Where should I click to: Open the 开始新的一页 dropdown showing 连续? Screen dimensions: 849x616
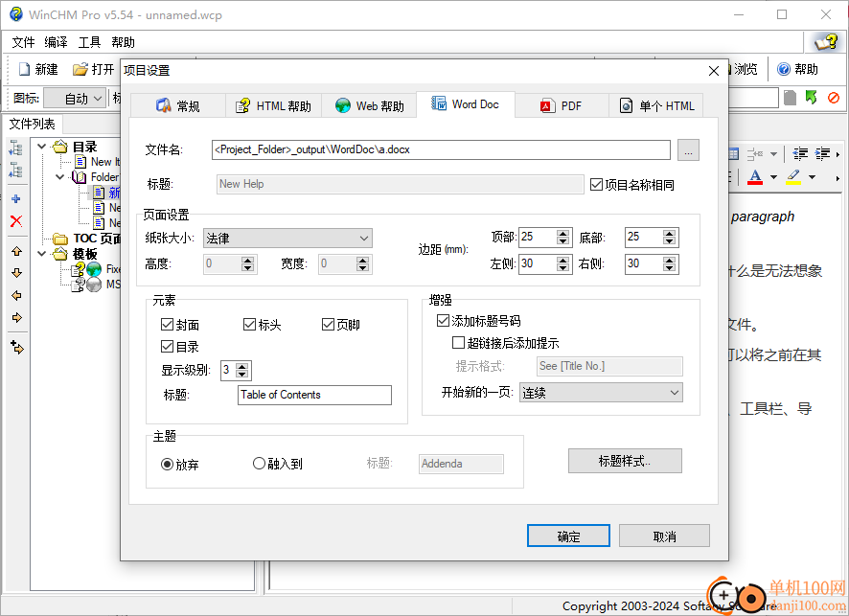pyautogui.click(x=601, y=393)
